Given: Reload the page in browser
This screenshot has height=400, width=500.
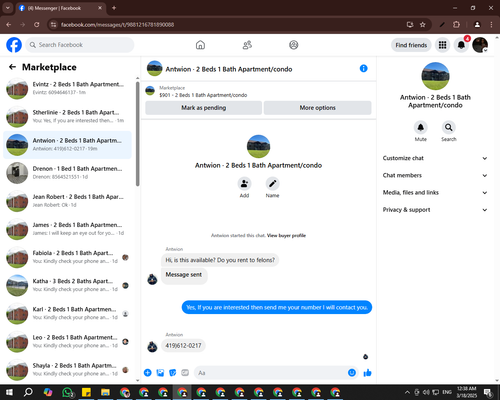Looking at the screenshot, I should coord(37,25).
